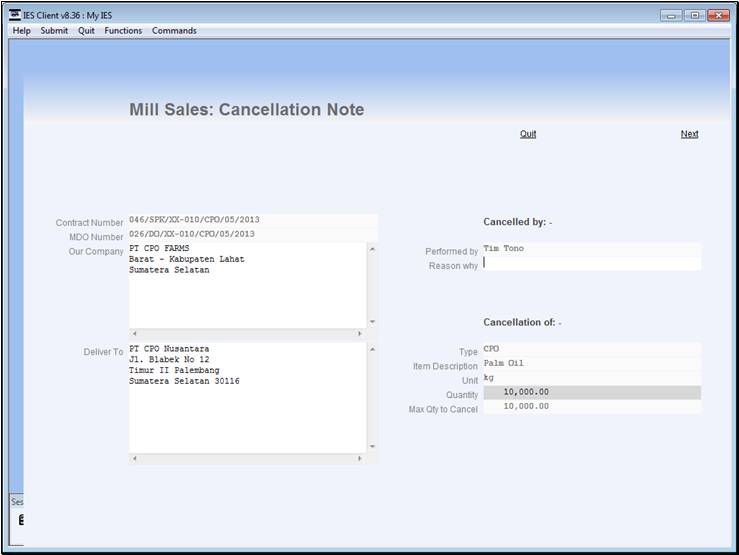Click the Cancelled by heading
This screenshot has height=555, width=739.
click(517, 222)
